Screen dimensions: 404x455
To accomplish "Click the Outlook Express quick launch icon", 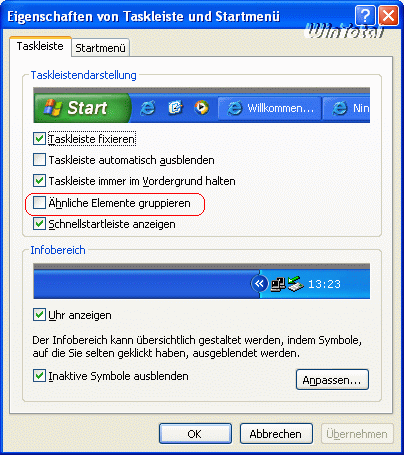I will tap(175, 107).
